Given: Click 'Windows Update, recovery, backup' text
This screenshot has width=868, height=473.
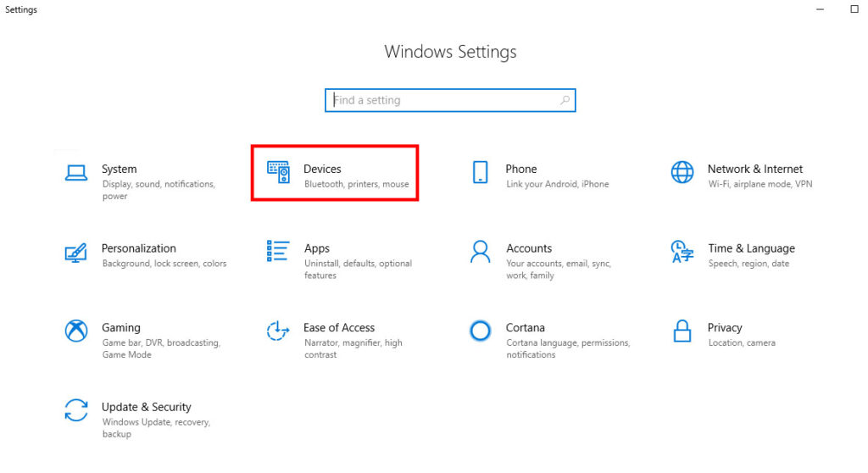Looking at the screenshot, I should (x=156, y=427).
